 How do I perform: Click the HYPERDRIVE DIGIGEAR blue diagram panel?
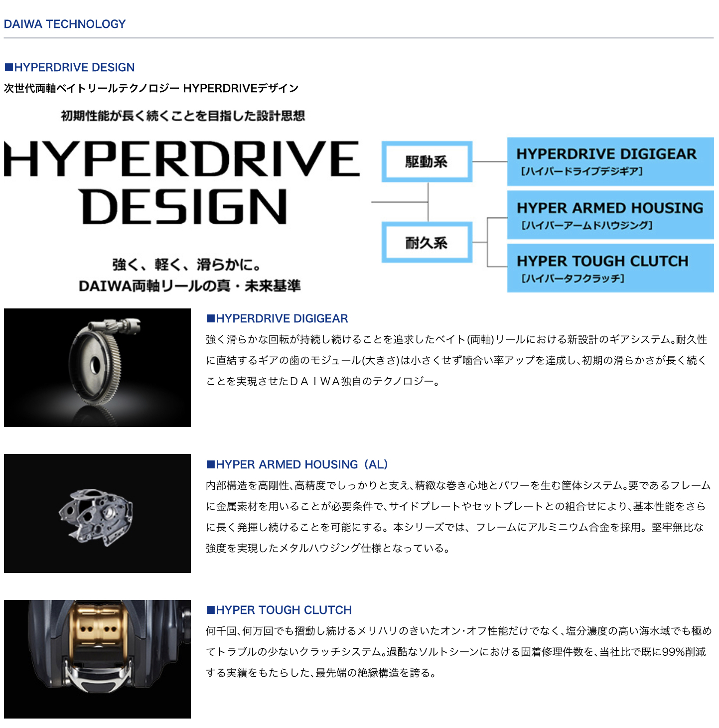click(610, 161)
